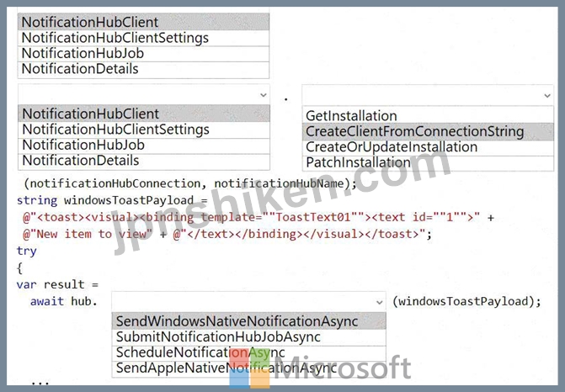Select NotificationHubClientSettings in the top list
The width and height of the screenshot is (565, 392).
pos(143,38)
